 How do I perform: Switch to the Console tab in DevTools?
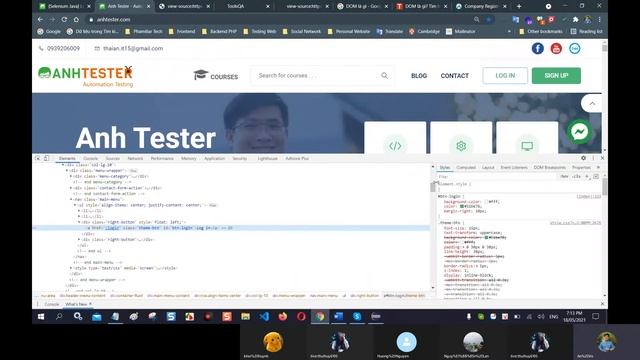(x=91, y=158)
